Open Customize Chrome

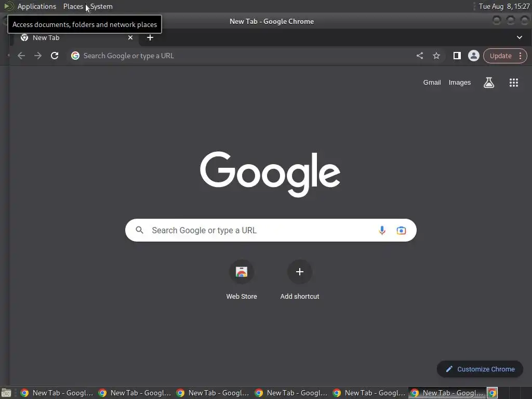480,369
